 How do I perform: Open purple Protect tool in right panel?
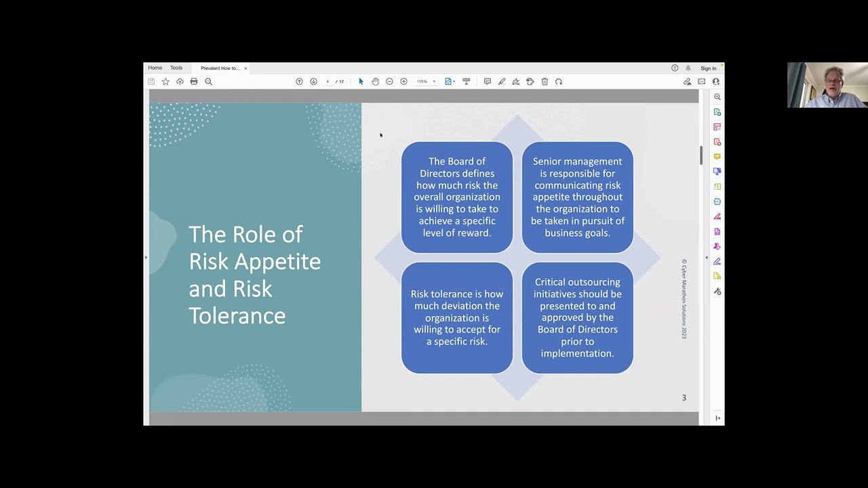[x=717, y=231]
